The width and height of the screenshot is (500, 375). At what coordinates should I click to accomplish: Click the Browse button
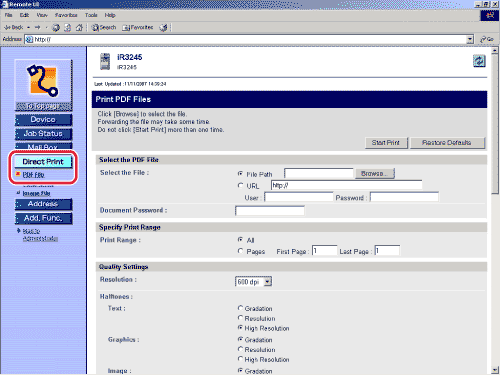click(375, 173)
